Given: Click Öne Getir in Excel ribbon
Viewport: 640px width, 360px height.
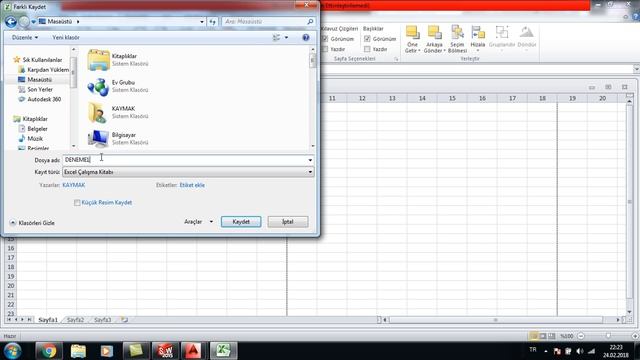Looking at the screenshot, I should [412, 39].
